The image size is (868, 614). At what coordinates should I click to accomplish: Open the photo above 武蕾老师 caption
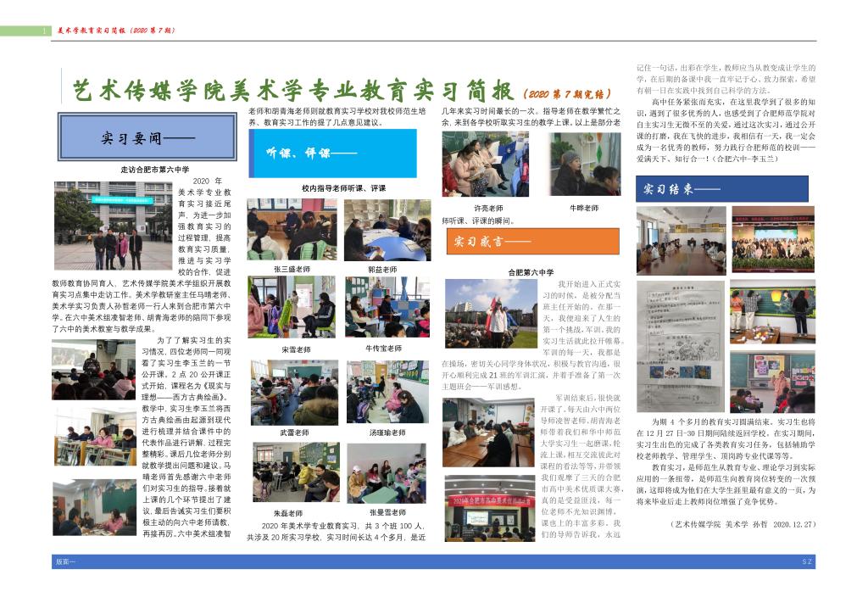294,393
